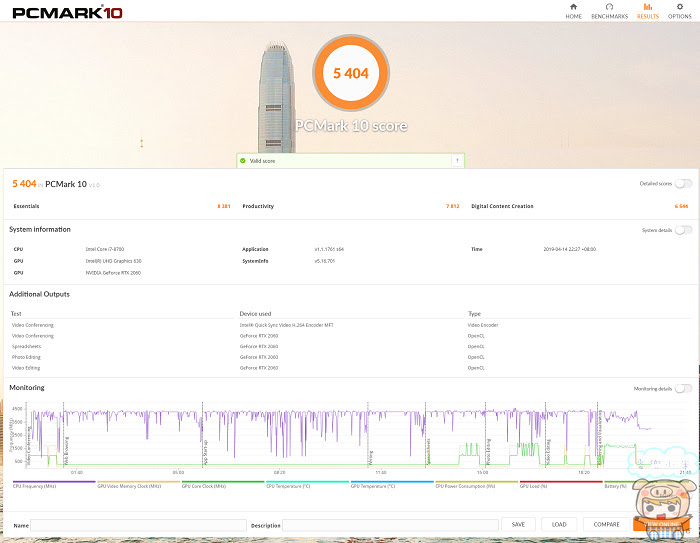Click the PCMark 10 logo

[x=67, y=13]
